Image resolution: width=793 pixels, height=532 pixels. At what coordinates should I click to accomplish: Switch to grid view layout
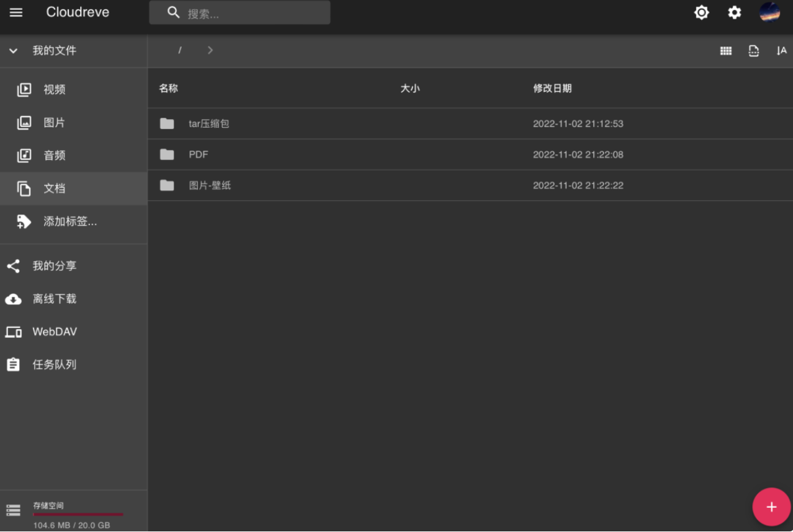coord(725,51)
